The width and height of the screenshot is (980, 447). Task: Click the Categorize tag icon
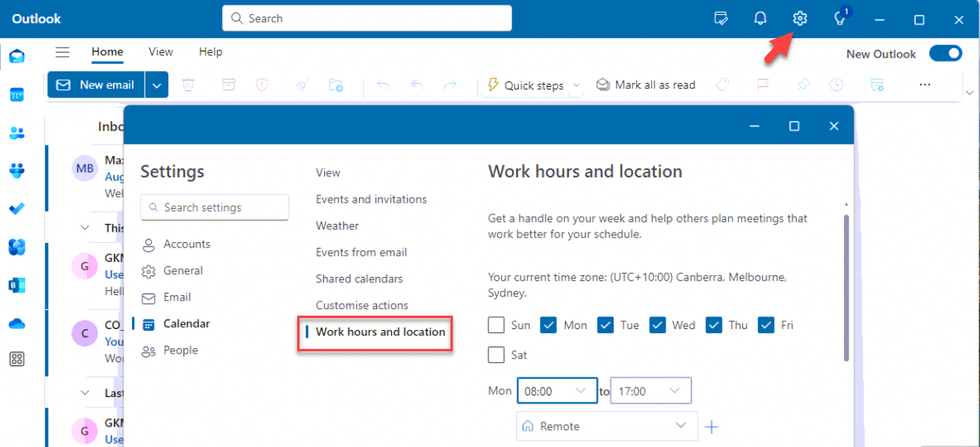click(x=722, y=85)
